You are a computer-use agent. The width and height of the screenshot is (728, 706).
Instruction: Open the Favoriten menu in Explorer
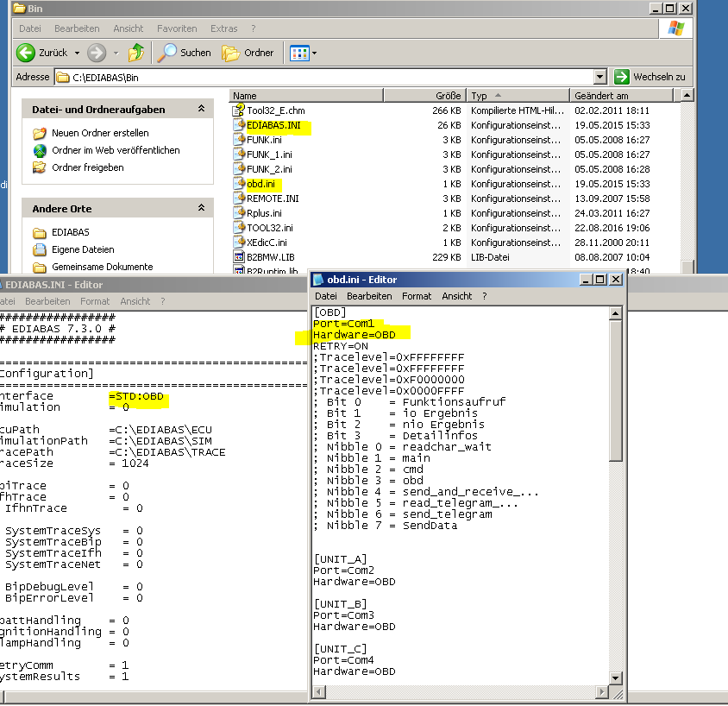tap(177, 28)
